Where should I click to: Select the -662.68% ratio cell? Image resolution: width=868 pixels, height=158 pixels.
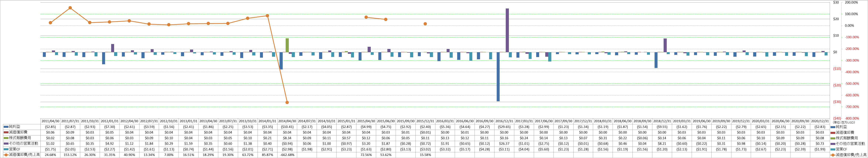tap(287, 155)
